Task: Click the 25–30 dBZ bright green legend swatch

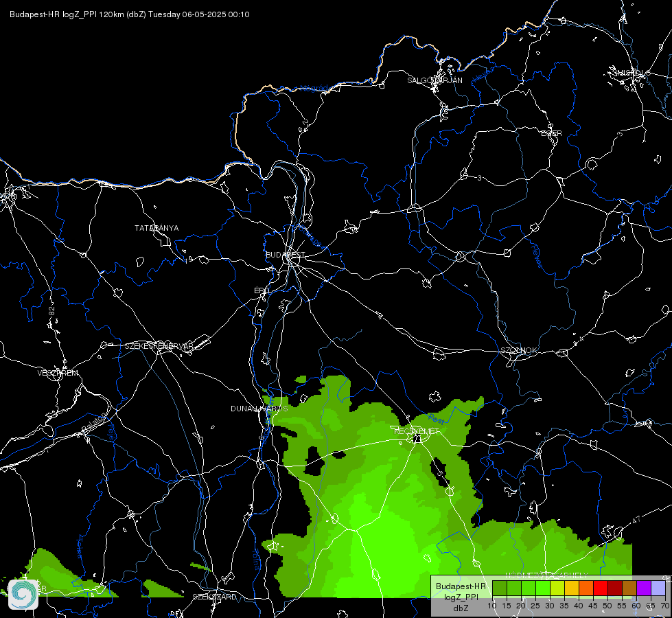Action: (x=542, y=588)
